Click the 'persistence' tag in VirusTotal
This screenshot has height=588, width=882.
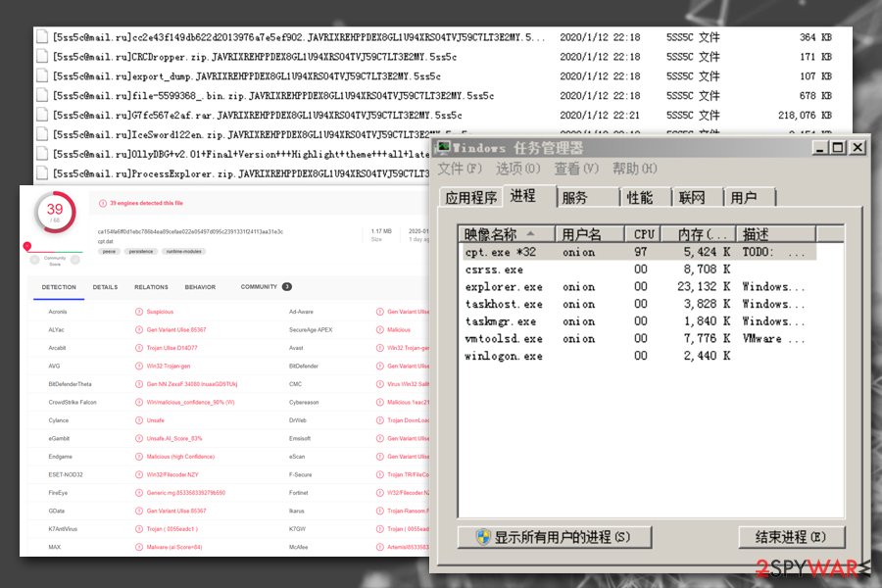[140, 252]
